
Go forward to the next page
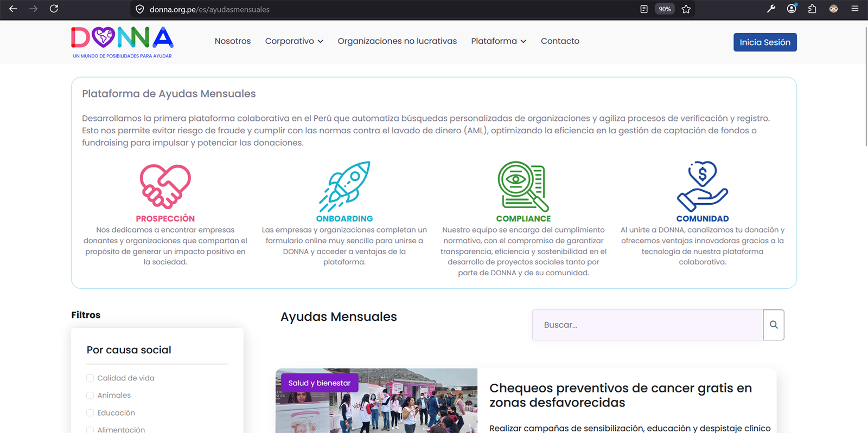[33, 9]
